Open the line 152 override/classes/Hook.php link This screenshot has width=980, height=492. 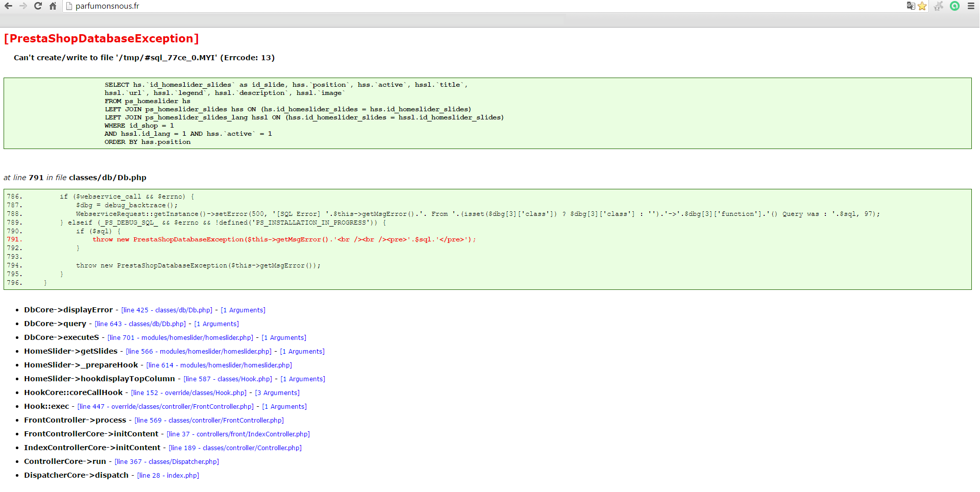[x=189, y=393]
